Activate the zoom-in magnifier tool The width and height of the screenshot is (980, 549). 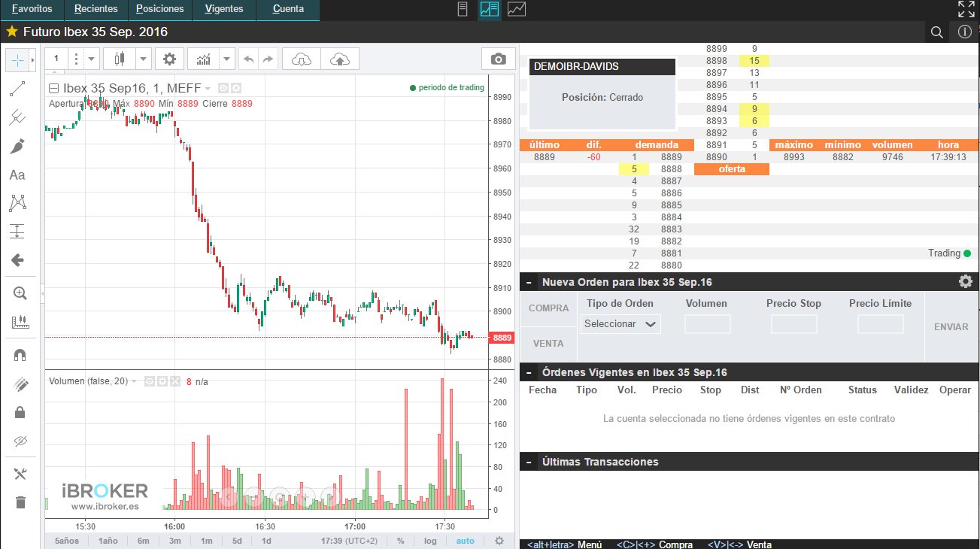coord(20,294)
